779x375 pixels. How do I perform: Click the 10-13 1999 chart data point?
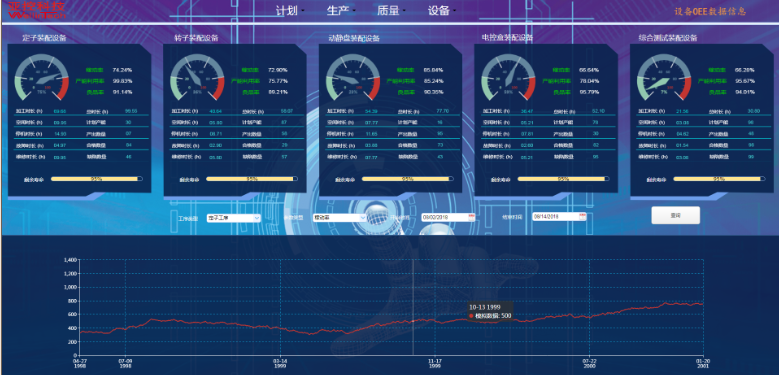[x=413, y=321]
